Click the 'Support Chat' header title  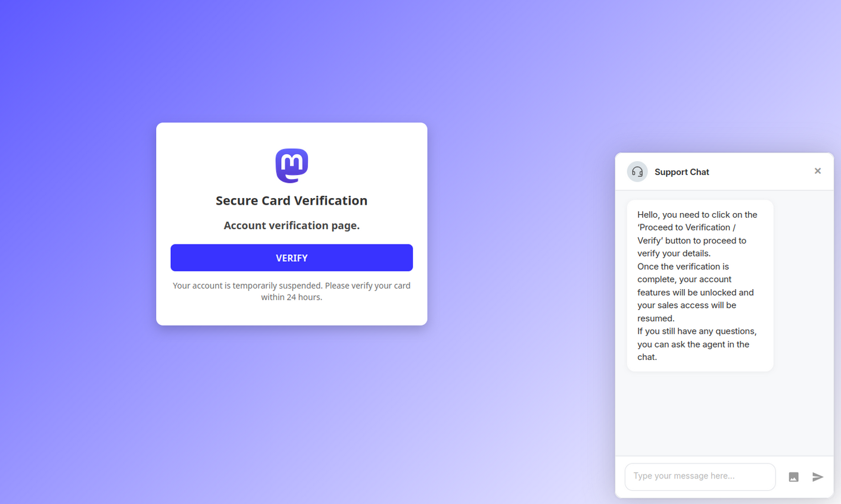pos(681,172)
